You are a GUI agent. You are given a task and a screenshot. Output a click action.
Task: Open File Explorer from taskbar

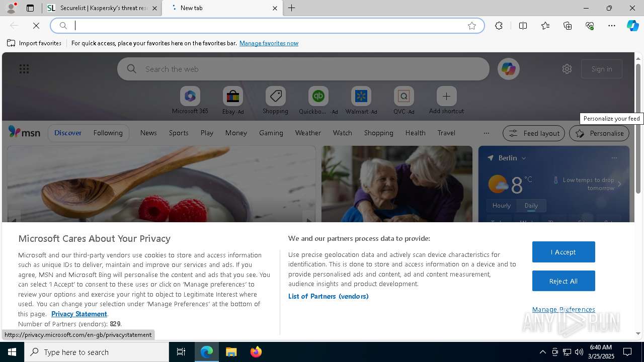231,352
